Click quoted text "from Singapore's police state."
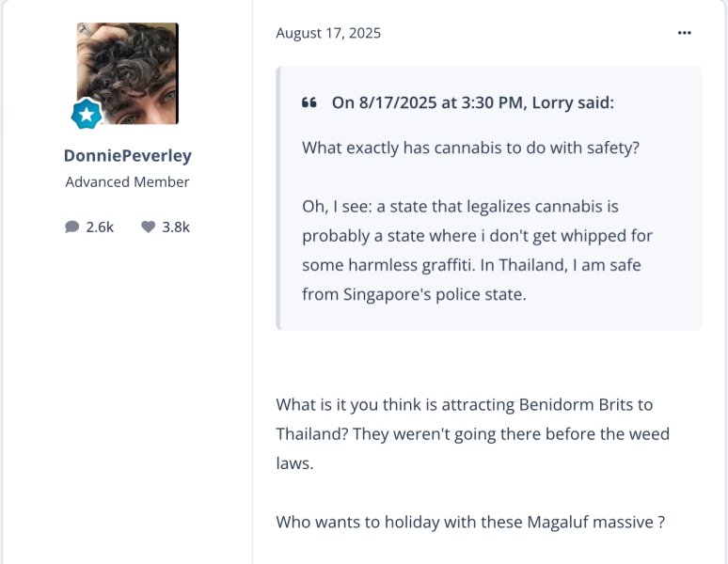The height and width of the screenshot is (564, 728). 414,294
